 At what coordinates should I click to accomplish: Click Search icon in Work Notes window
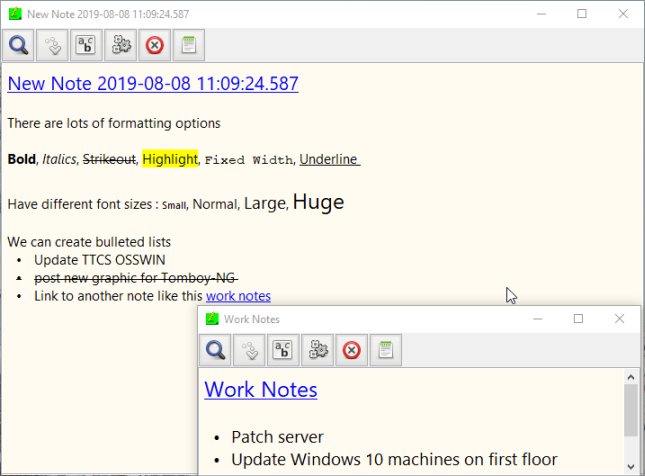[216, 350]
